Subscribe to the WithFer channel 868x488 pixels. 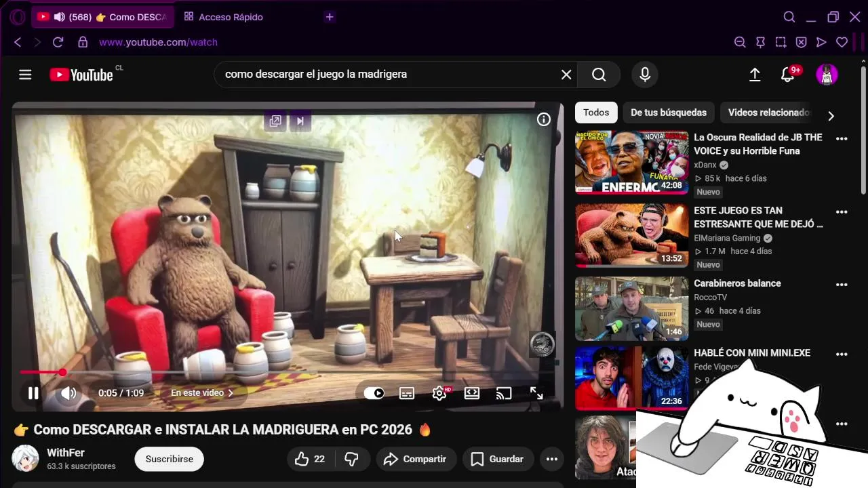tap(170, 459)
